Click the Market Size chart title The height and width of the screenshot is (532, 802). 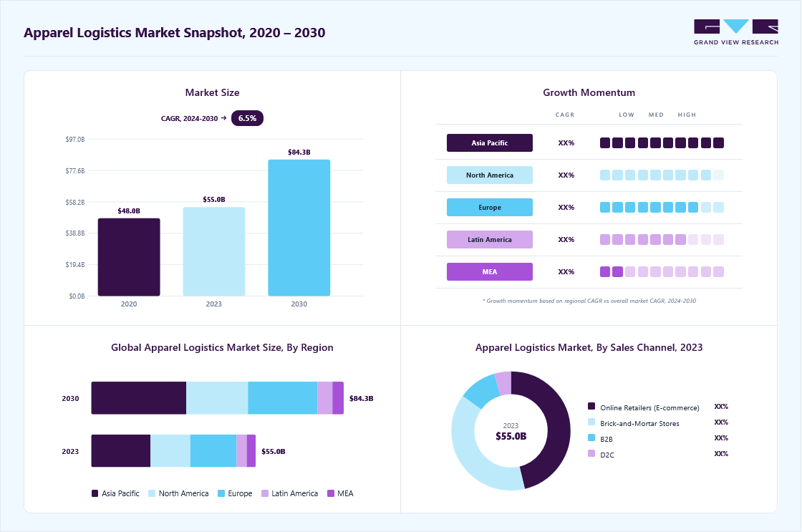[x=212, y=92]
